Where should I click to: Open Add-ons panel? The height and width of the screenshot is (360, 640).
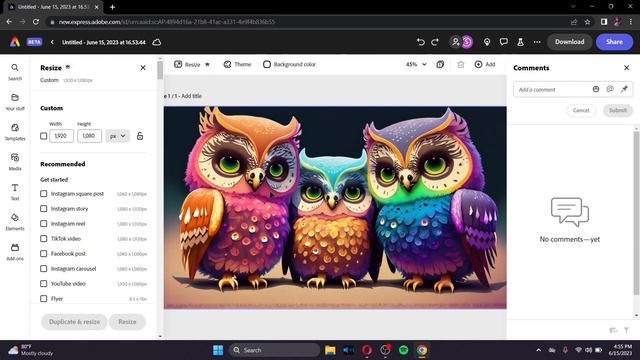(15, 252)
